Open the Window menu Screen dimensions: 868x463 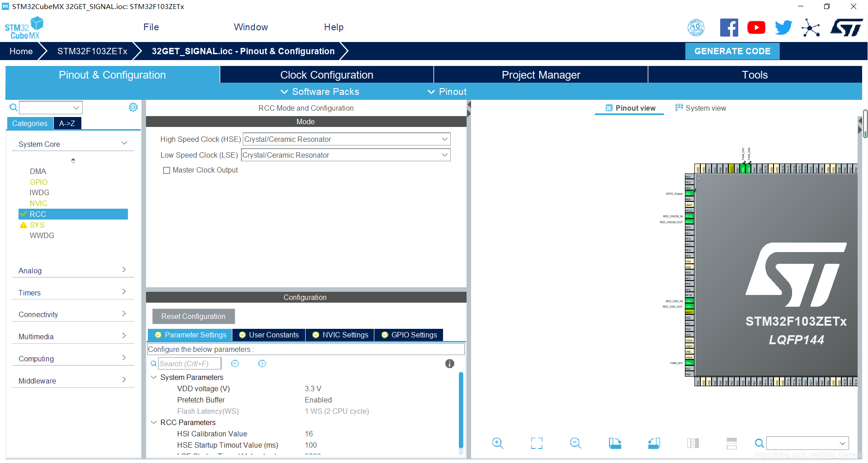tap(251, 27)
